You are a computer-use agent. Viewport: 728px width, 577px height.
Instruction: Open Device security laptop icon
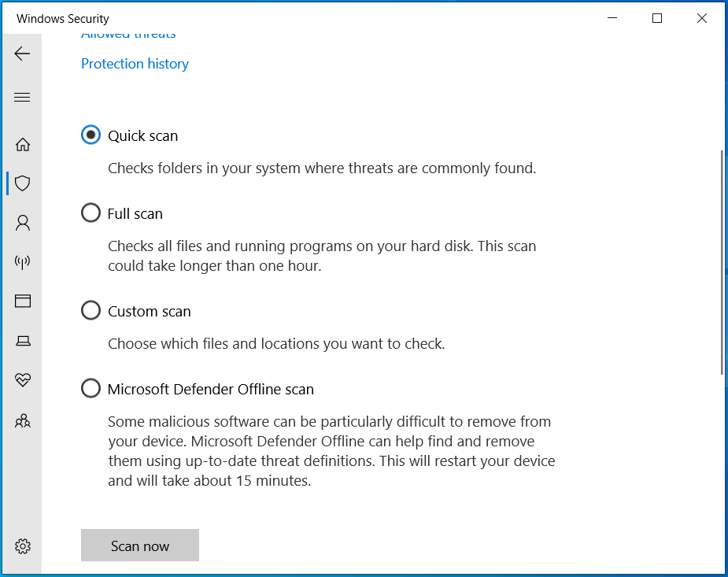[22, 341]
